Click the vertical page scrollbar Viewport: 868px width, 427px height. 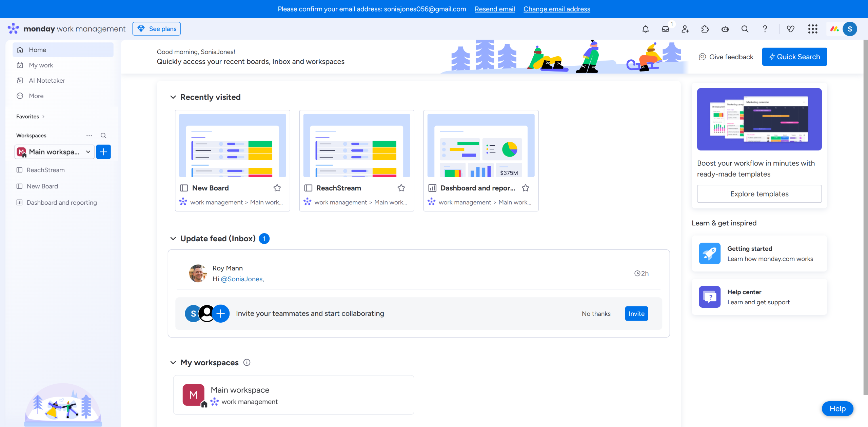pyautogui.click(x=865, y=217)
